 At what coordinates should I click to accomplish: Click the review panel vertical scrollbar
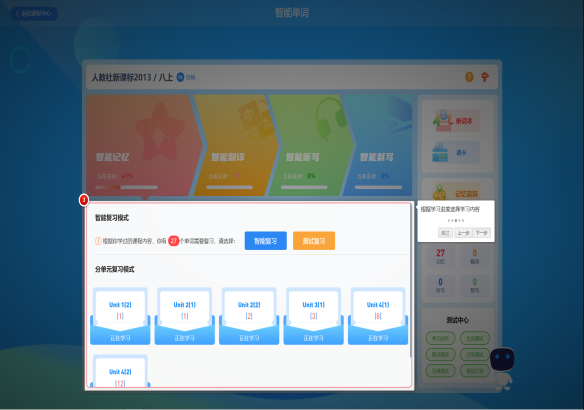point(410,280)
